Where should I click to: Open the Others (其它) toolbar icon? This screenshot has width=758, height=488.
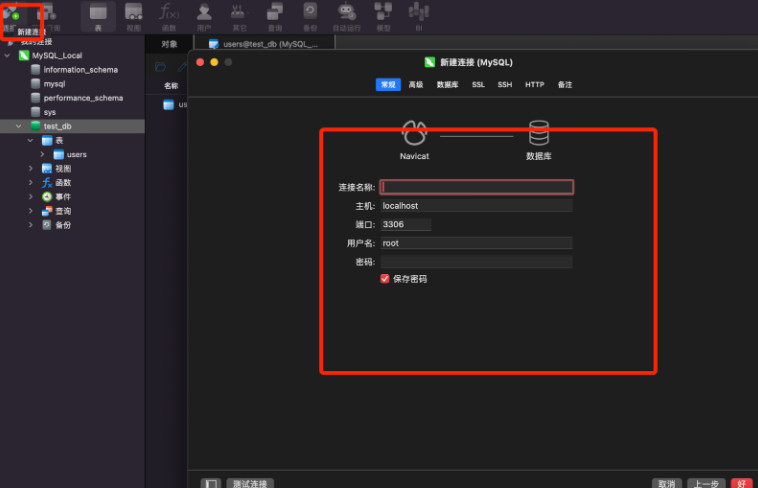pos(238,12)
